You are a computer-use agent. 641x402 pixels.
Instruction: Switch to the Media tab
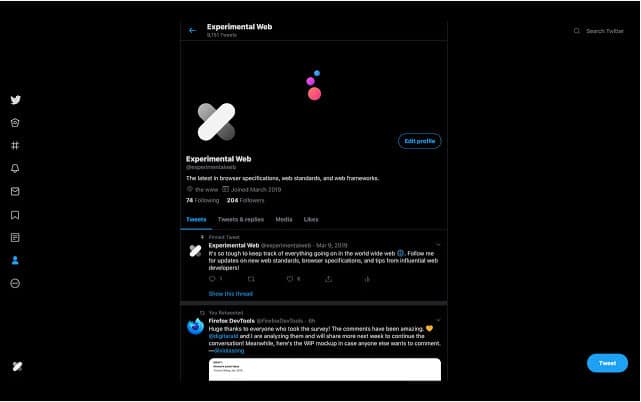(x=284, y=220)
